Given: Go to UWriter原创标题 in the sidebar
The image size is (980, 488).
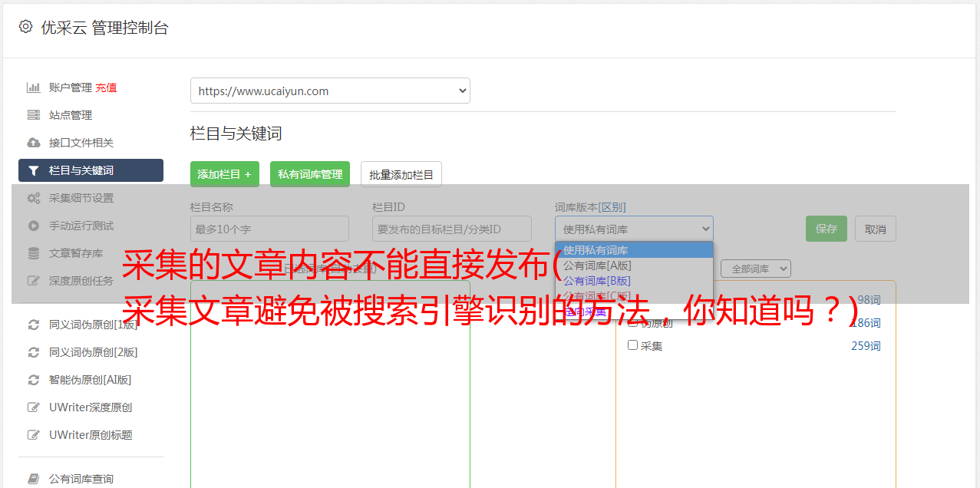Looking at the screenshot, I should (x=91, y=435).
